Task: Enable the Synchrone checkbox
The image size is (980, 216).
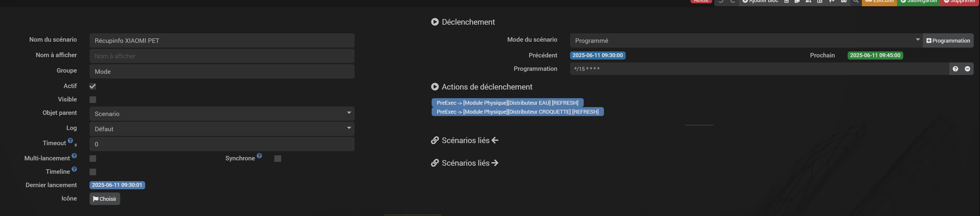Action: click(x=278, y=159)
